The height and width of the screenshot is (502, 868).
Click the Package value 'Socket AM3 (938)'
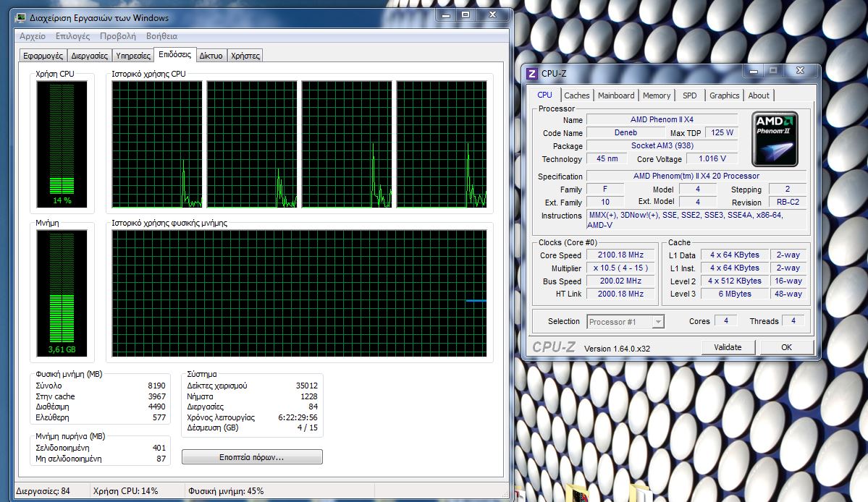click(x=662, y=146)
